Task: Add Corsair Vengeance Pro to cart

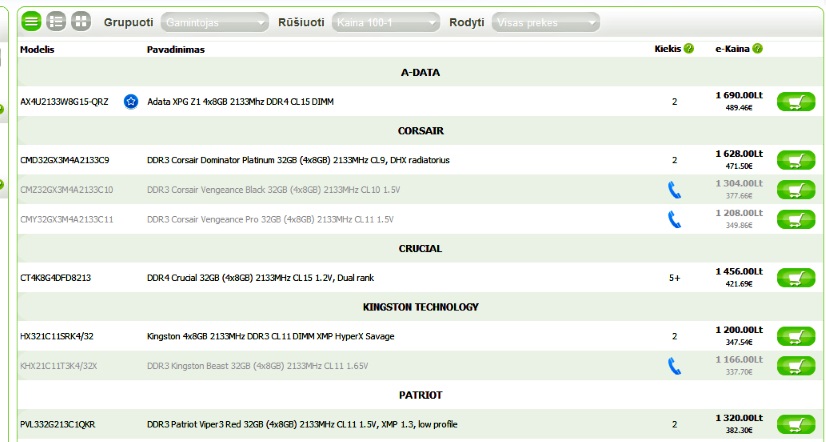Action: [x=795, y=219]
